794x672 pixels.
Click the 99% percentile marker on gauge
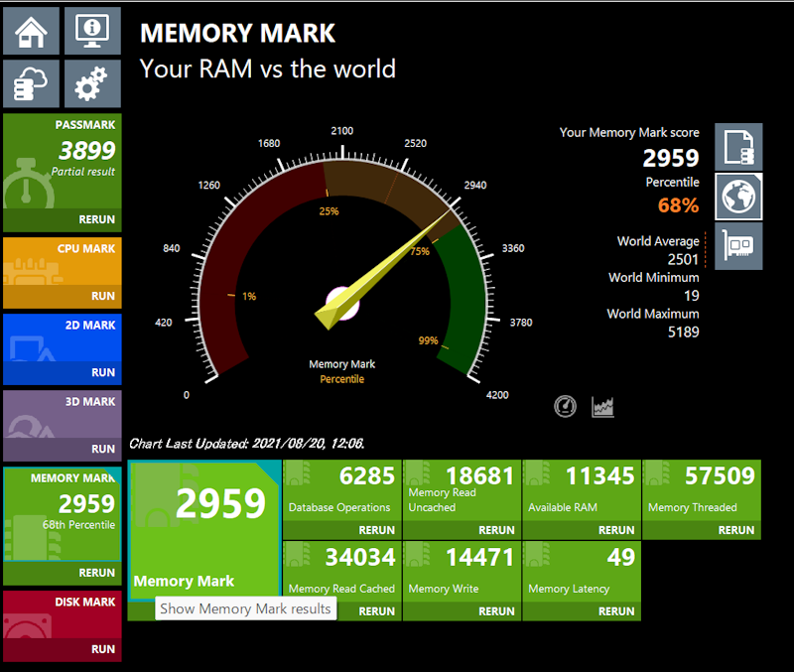tap(428, 340)
